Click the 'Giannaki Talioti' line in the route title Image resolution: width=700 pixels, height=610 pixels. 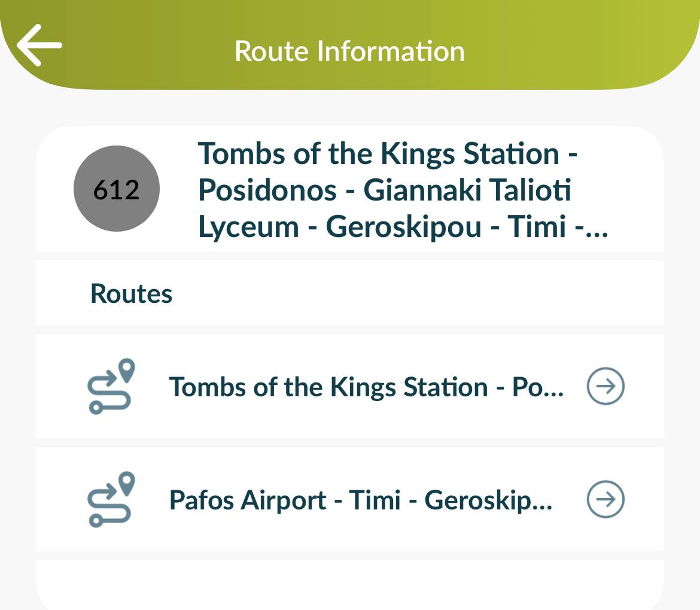467,190
